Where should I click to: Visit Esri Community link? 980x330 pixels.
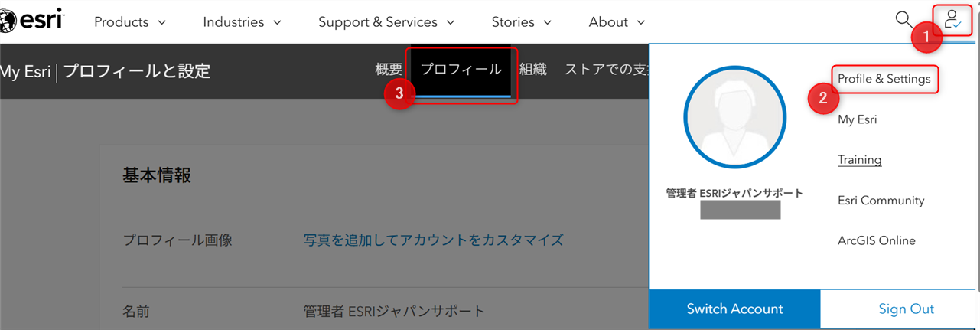[881, 201]
